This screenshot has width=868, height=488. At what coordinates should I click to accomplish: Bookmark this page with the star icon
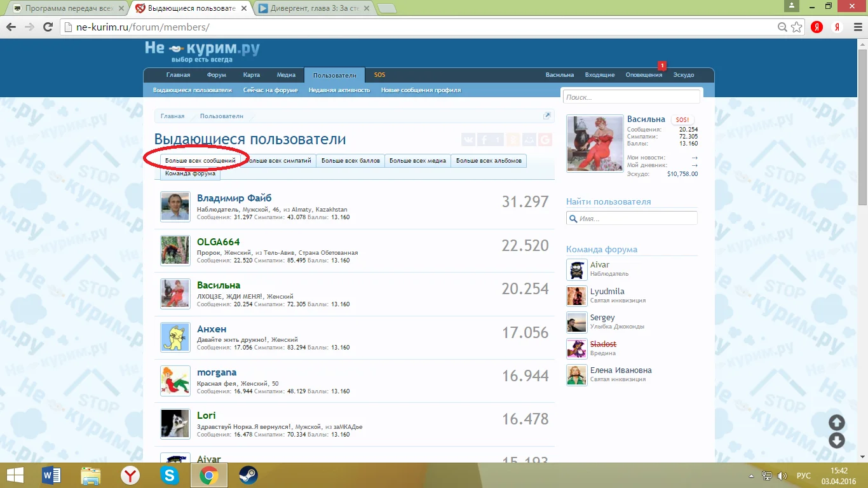797,27
